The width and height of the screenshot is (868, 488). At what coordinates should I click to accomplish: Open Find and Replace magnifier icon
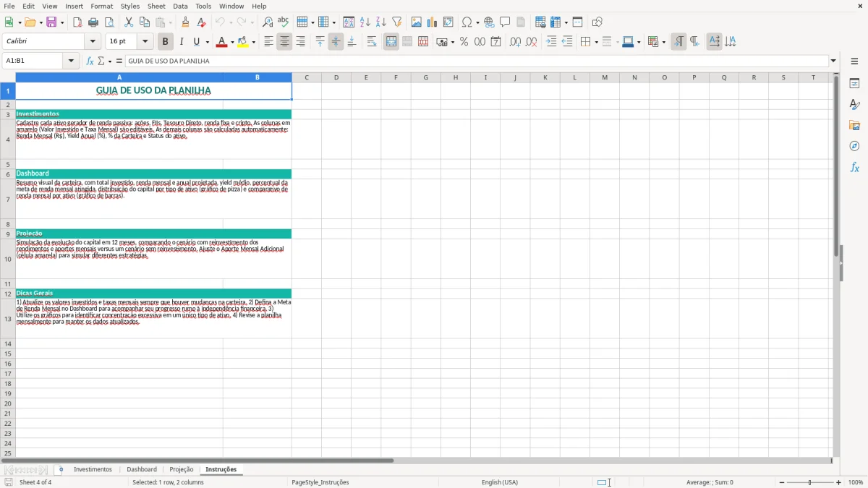(x=268, y=22)
